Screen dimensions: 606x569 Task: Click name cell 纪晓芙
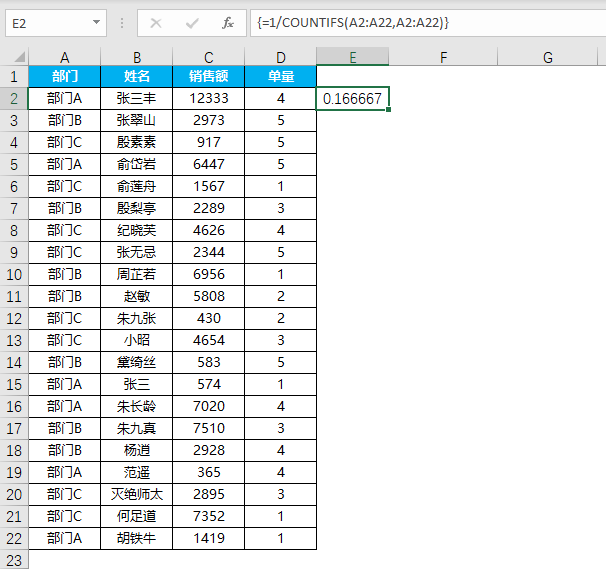[136, 231]
